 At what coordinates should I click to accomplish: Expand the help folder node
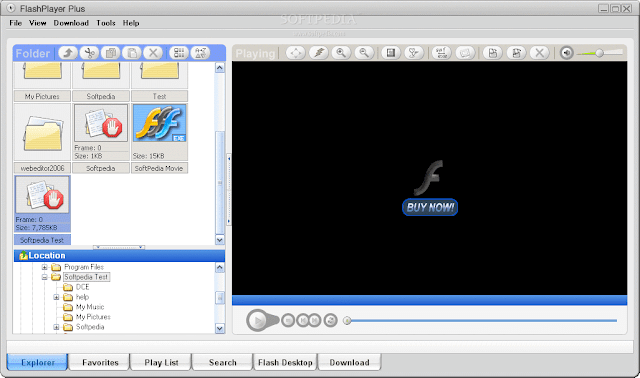coord(56,297)
